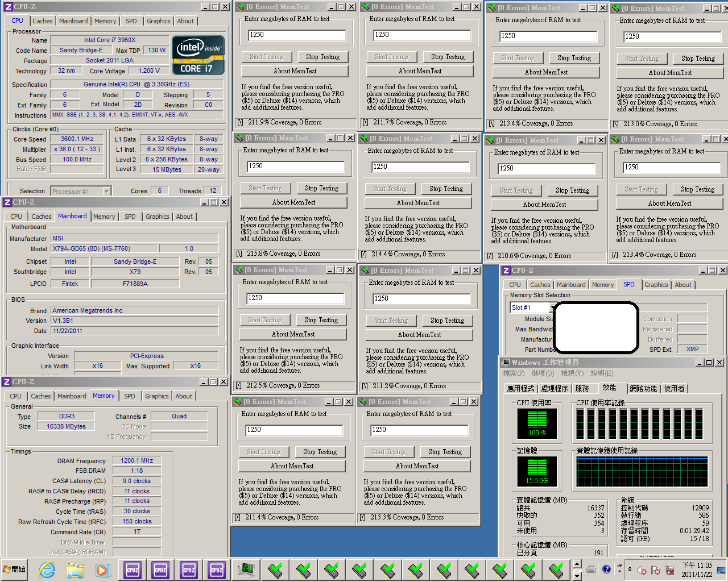The image size is (728, 582).
Task: Switch to the 網路功能 tab in Task Manager
Action: pyautogui.click(x=644, y=389)
